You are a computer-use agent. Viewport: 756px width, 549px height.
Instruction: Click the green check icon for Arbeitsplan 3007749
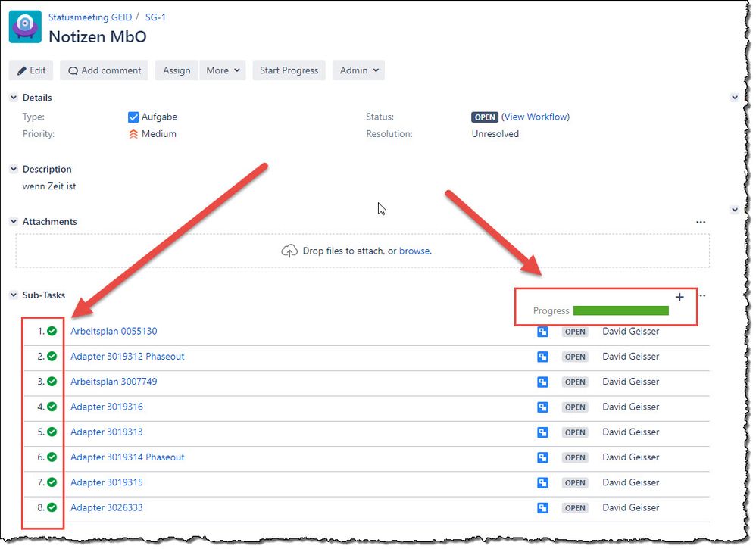[52, 381]
